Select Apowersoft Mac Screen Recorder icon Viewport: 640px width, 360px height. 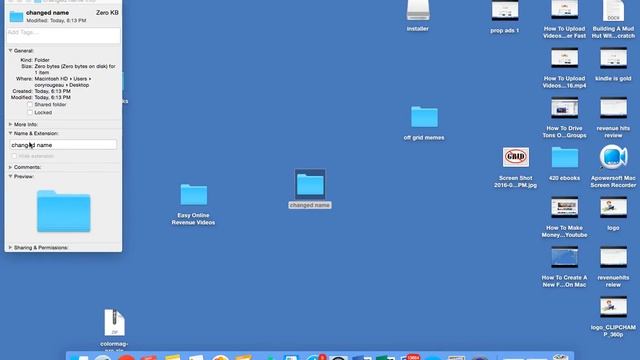(613, 157)
